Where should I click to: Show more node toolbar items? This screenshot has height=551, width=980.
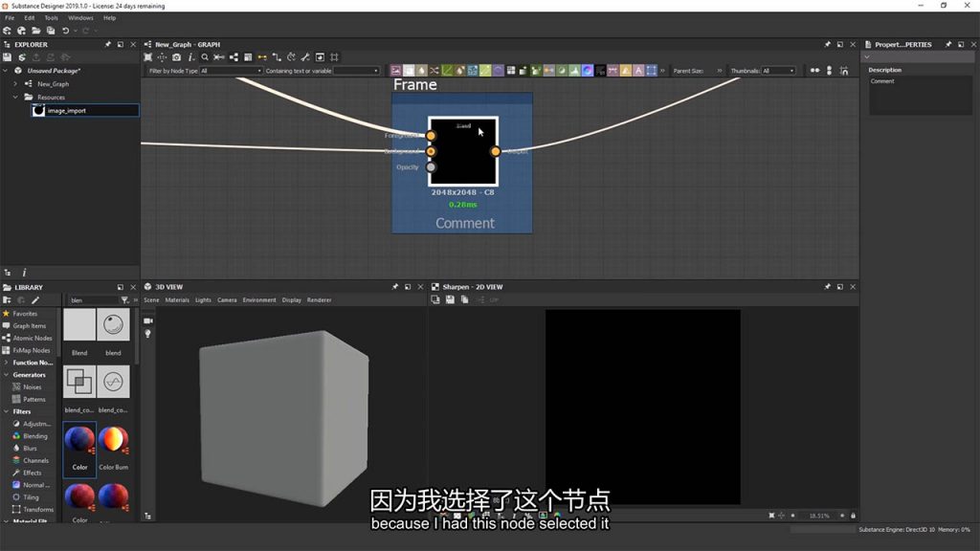pos(662,71)
